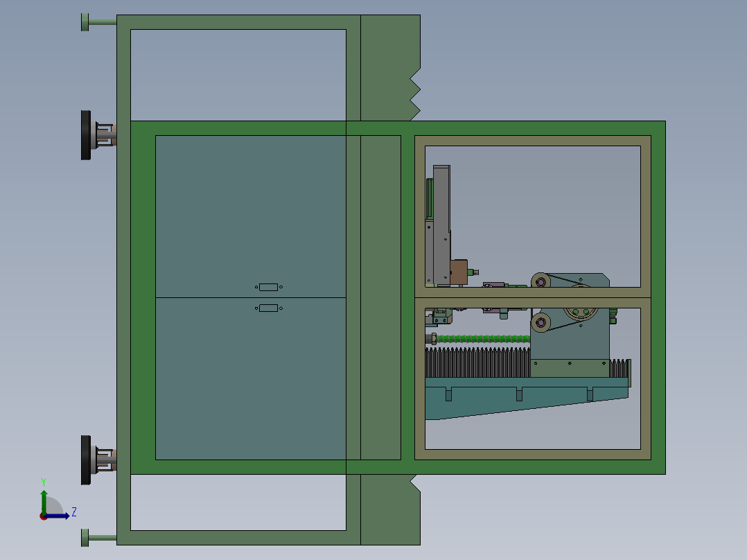Screen dimensions: 747x560
Task: Select the upper small belt pulley
Action: pos(541,281)
